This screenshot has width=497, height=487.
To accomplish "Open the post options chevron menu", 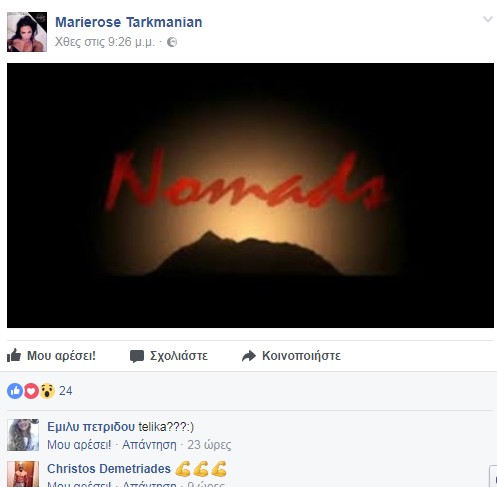I will pos(488,19).
